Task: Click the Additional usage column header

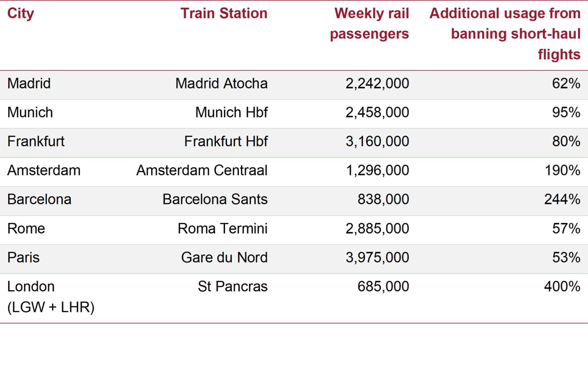Action: [505, 34]
